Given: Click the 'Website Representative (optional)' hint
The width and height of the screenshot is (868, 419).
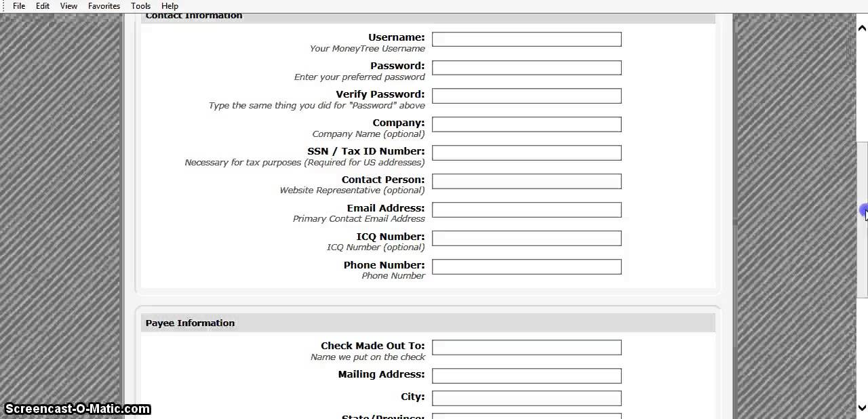Looking at the screenshot, I should 352,191.
